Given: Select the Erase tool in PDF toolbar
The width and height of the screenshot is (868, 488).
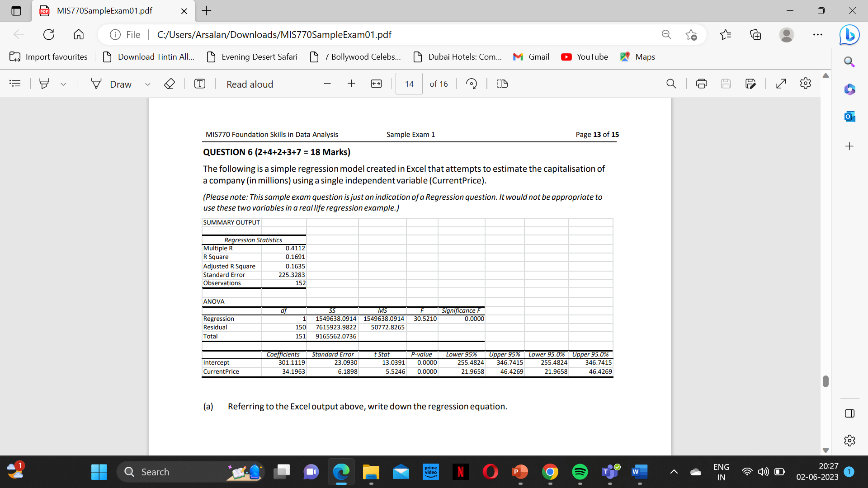Looking at the screenshot, I should point(170,84).
